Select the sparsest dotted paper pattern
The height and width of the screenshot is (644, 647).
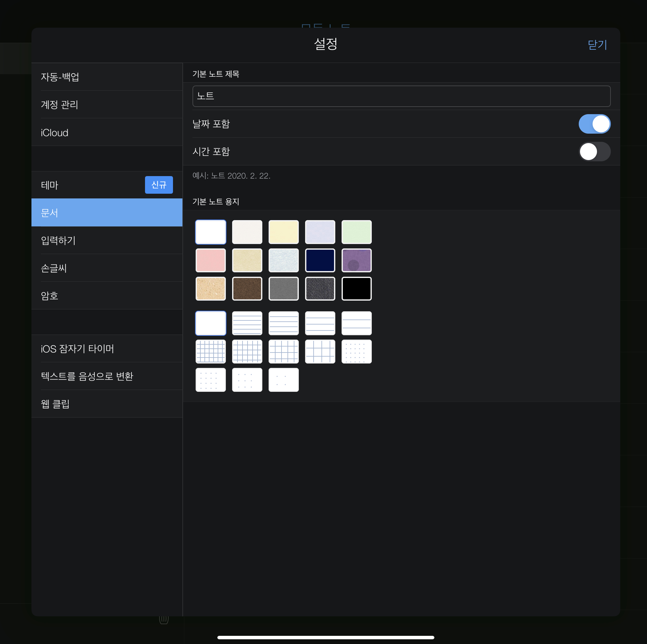[283, 380]
